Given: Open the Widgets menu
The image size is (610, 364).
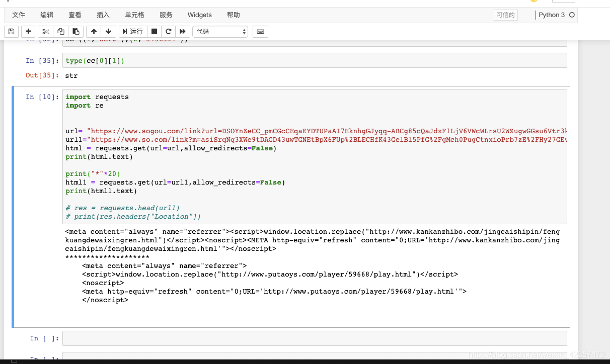Looking at the screenshot, I should pyautogui.click(x=199, y=15).
